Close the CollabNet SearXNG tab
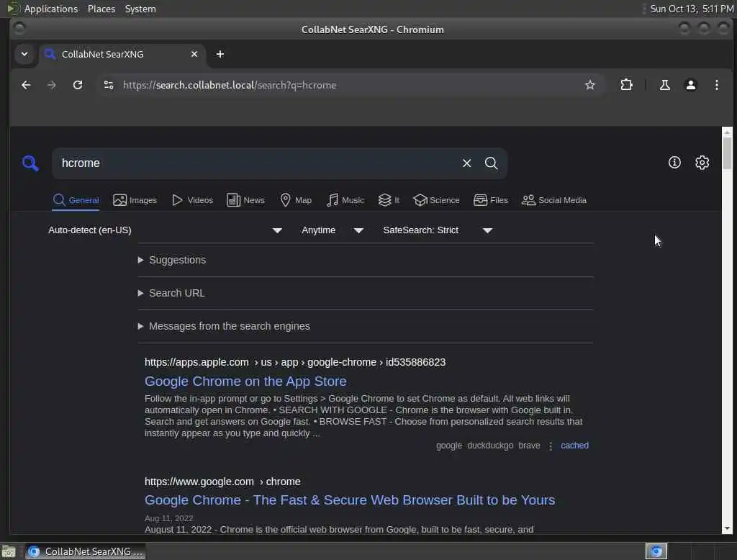The image size is (737, 560). click(x=194, y=54)
